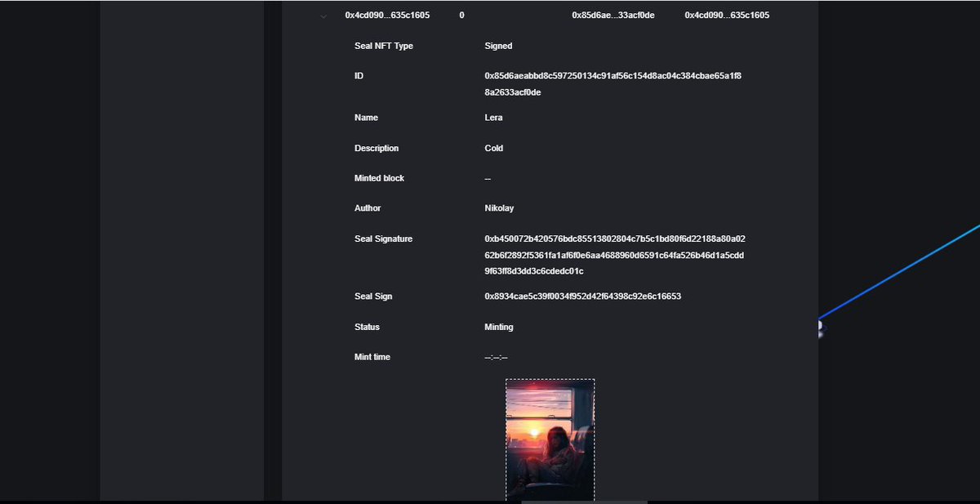Click the Seal Signature label
Image resolution: width=980 pixels, height=504 pixels.
tap(383, 239)
